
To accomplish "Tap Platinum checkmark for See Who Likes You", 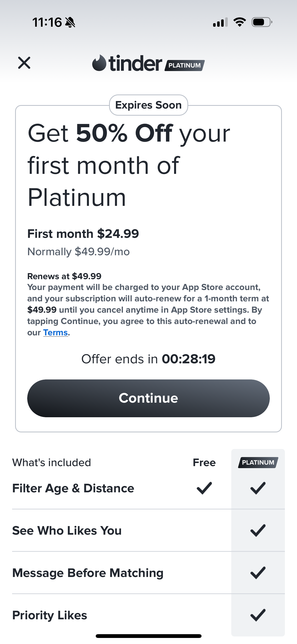I will coord(258,530).
